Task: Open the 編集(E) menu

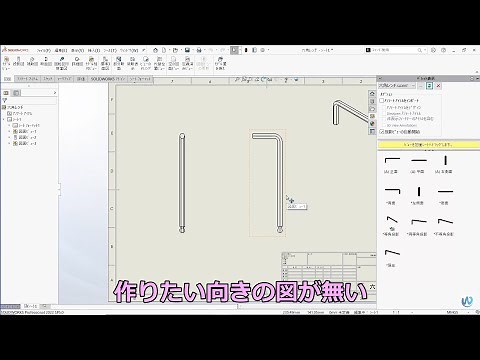Action: tap(61, 50)
